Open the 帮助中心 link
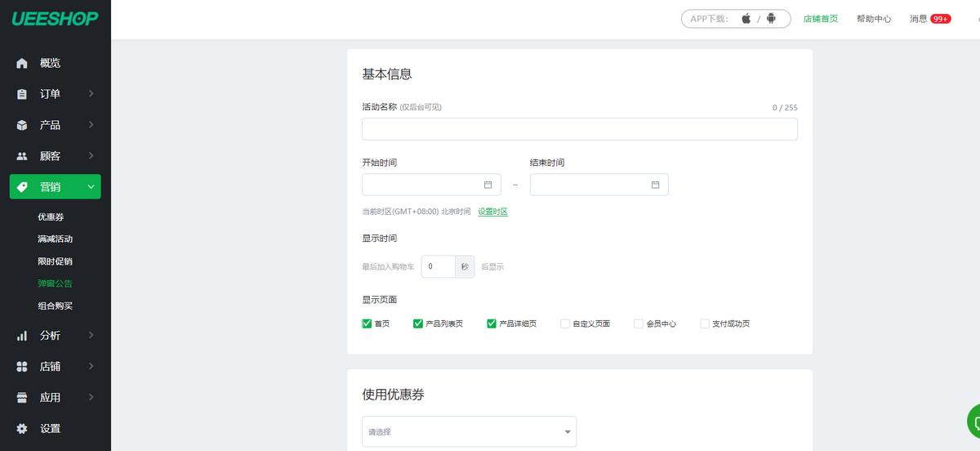The height and width of the screenshot is (451, 980). coord(874,19)
